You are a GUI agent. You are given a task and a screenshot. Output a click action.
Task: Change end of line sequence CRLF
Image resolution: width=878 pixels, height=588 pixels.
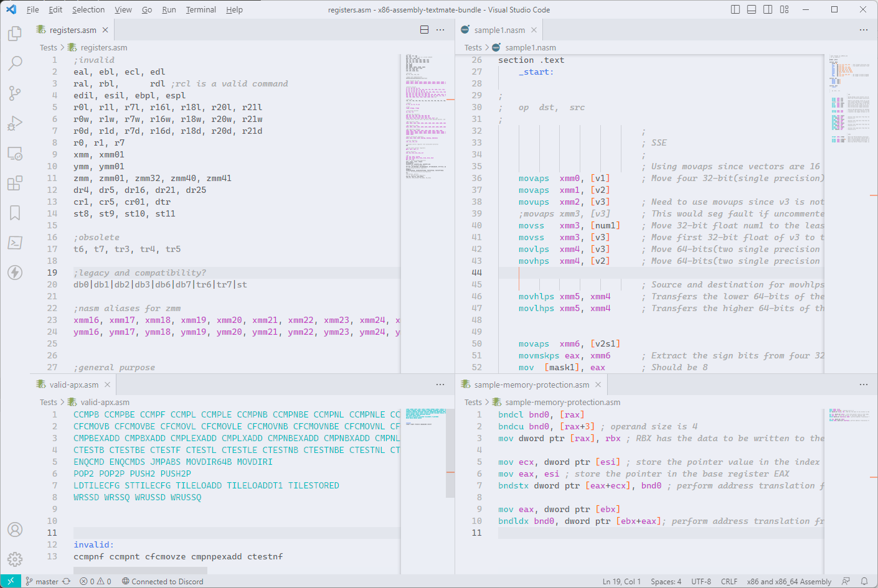point(729,581)
